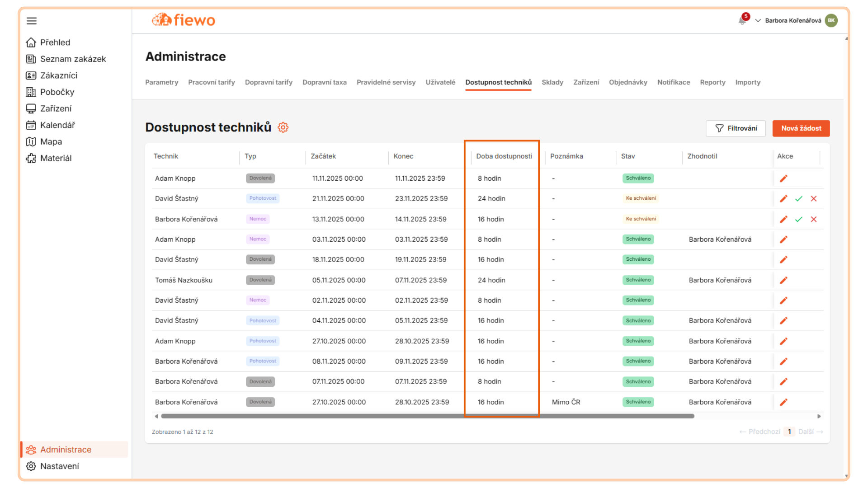Expand the Barbora Kořenářová user dropdown
The image size is (868, 488).
(788, 21)
